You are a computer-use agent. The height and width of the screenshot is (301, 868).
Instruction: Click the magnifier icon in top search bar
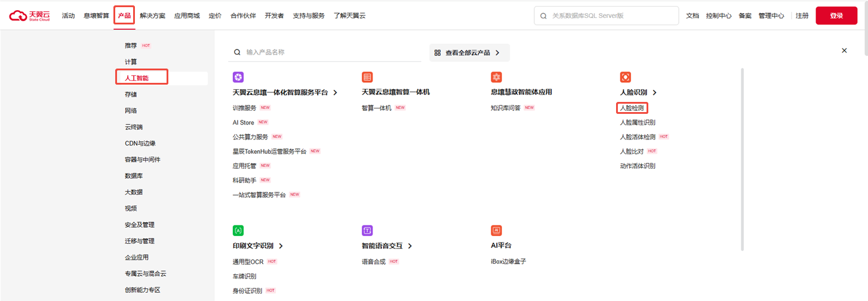[x=543, y=15]
